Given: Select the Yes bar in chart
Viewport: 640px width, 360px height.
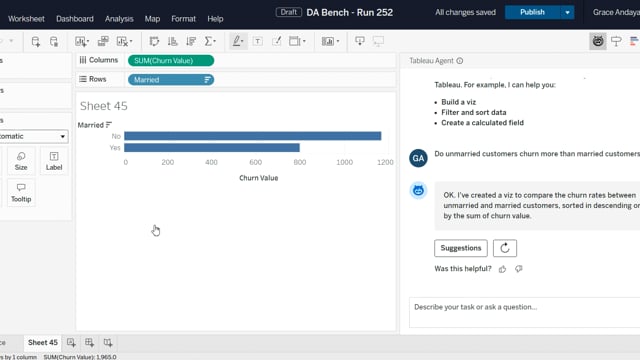Looking at the screenshot, I should pyautogui.click(x=212, y=147).
